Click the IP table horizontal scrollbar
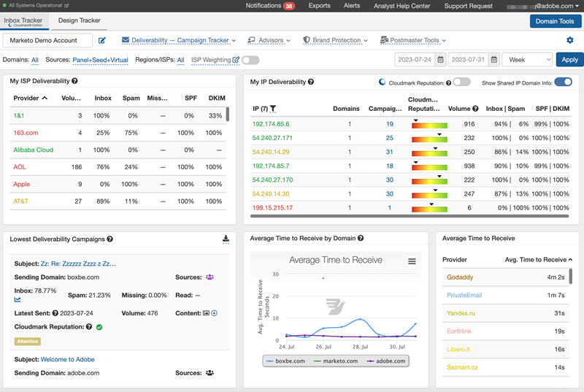The width and height of the screenshot is (584, 392). (410, 216)
